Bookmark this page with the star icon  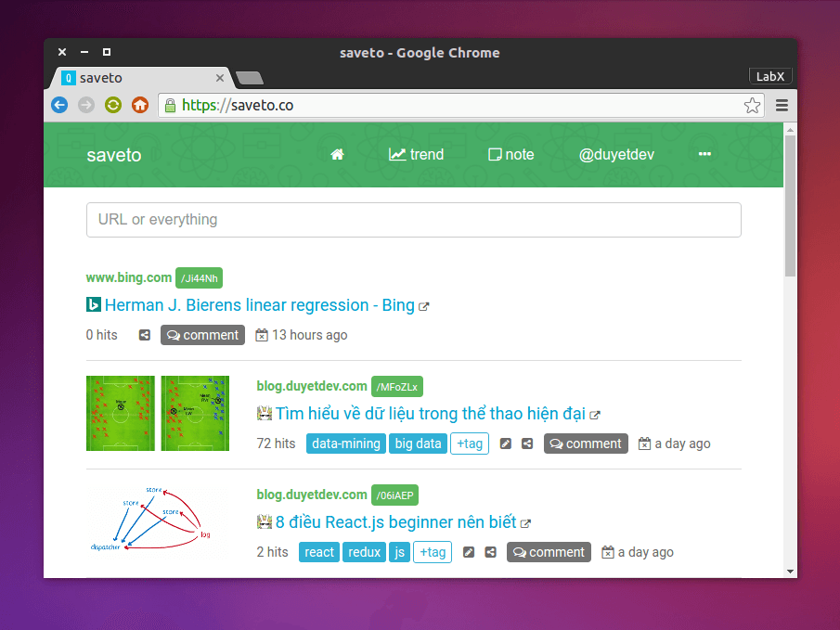[x=752, y=106]
